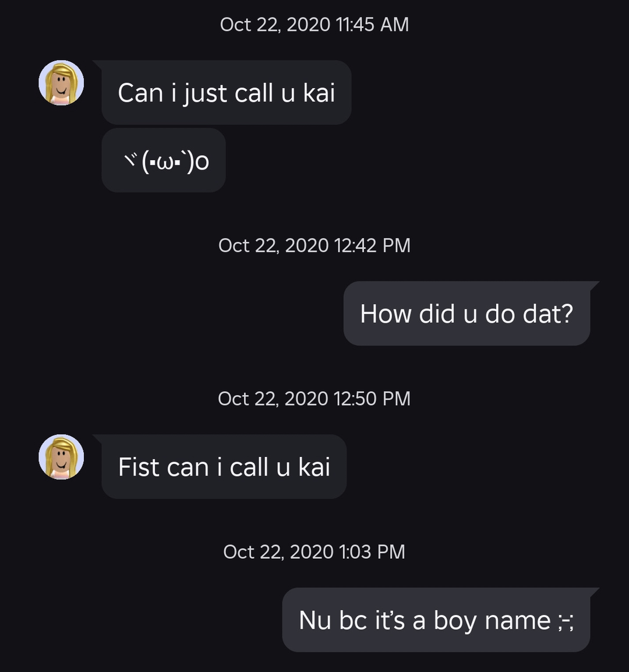Click the word "Nu" in the last reply
Viewport: 629px width, 672px height.
coord(315,620)
